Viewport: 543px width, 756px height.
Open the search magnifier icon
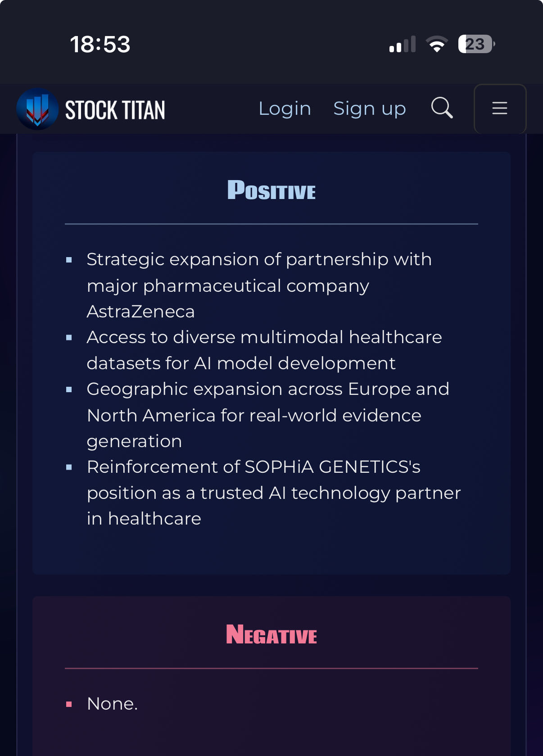(442, 108)
